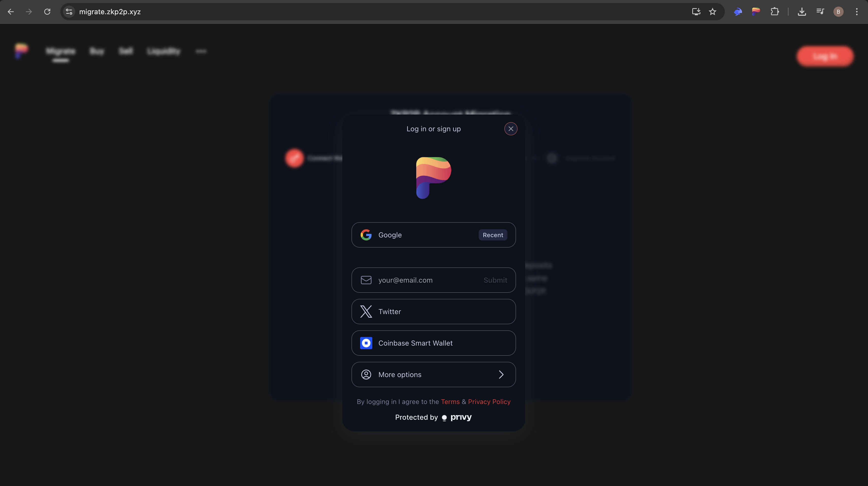This screenshot has height=486, width=868.
Task: Show browser downloads
Action: point(802,12)
